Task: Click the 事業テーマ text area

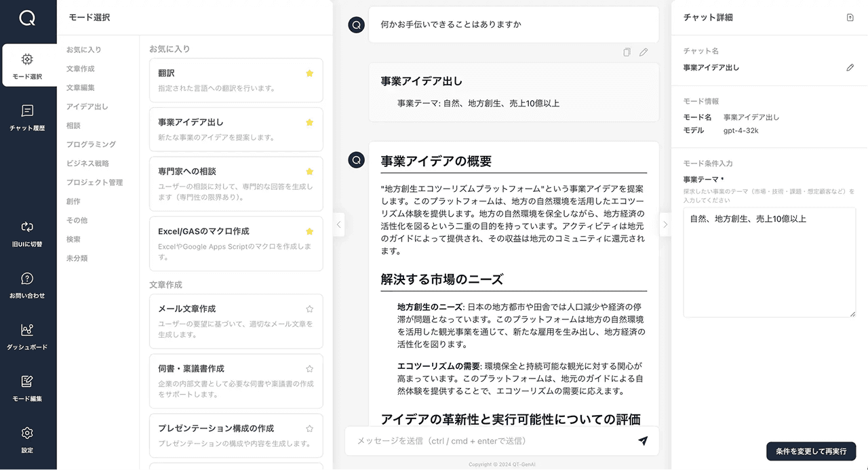Action: pyautogui.click(x=770, y=262)
